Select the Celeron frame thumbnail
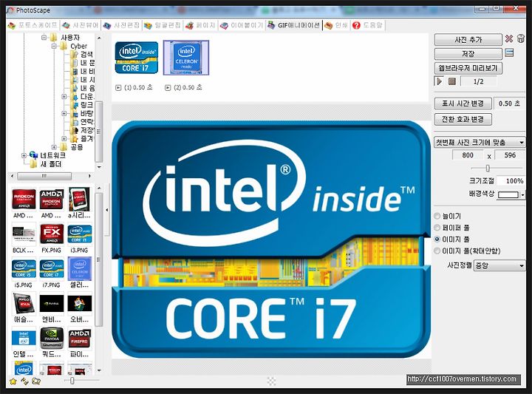 click(186, 58)
